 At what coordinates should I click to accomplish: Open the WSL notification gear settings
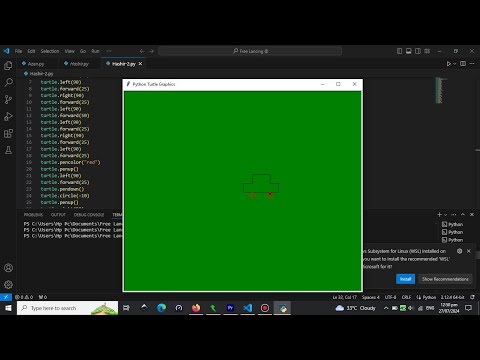pos(460,251)
